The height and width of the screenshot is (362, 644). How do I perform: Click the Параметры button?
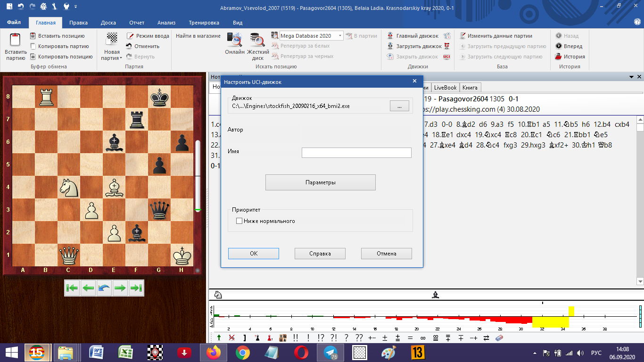[x=321, y=182]
